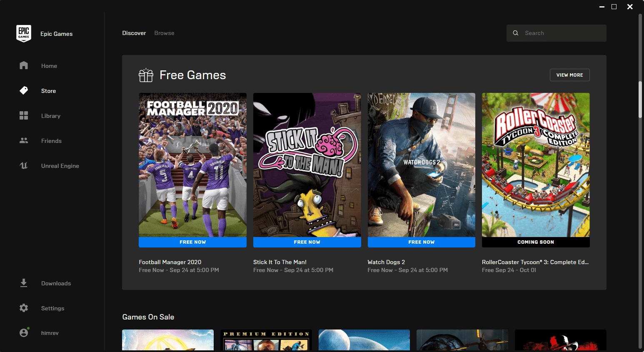Open the Unreal Engine logo icon
This screenshot has height=352, width=644.
pos(24,165)
